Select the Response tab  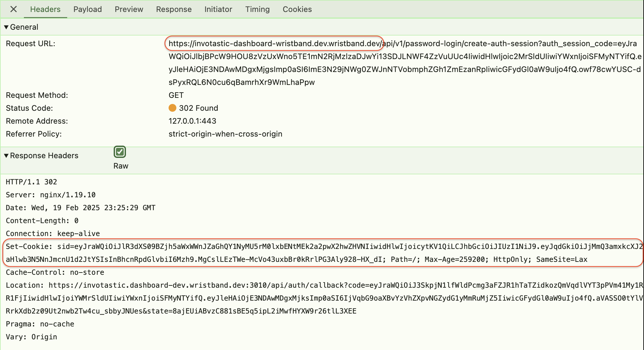click(x=174, y=9)
